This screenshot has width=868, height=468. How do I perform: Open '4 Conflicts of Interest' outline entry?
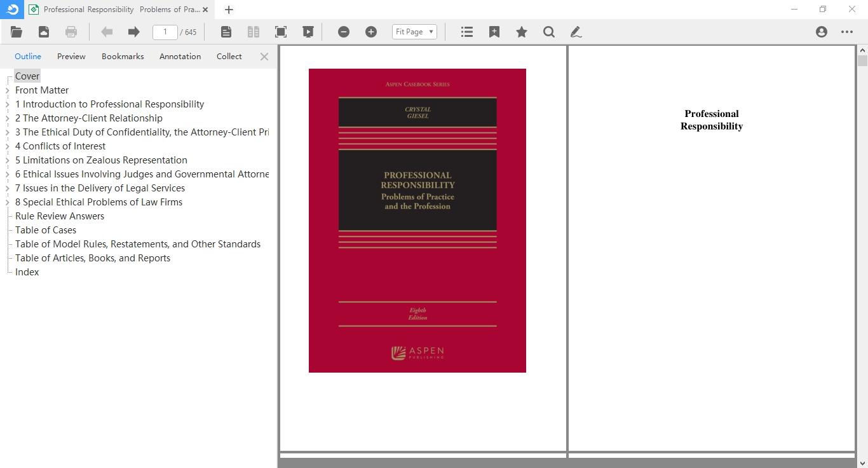coord(60,146)
